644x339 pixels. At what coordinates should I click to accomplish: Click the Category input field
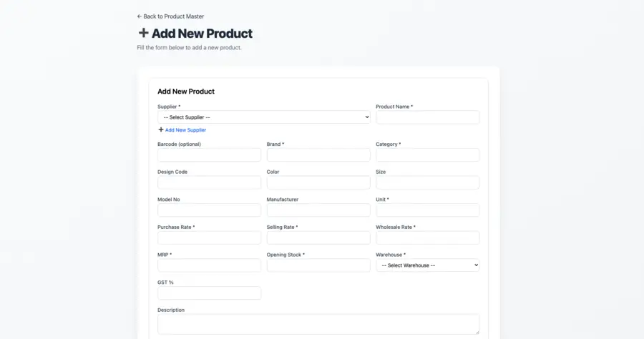coord(427,155)
